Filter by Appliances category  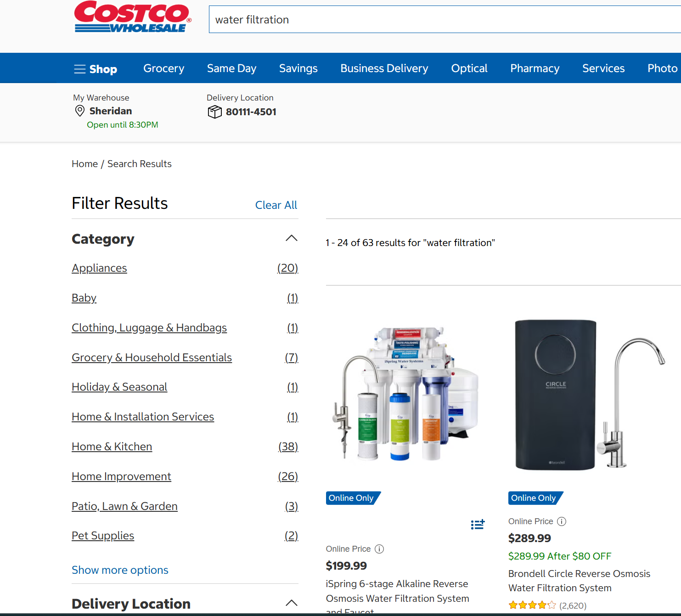[x=99, y=268]
